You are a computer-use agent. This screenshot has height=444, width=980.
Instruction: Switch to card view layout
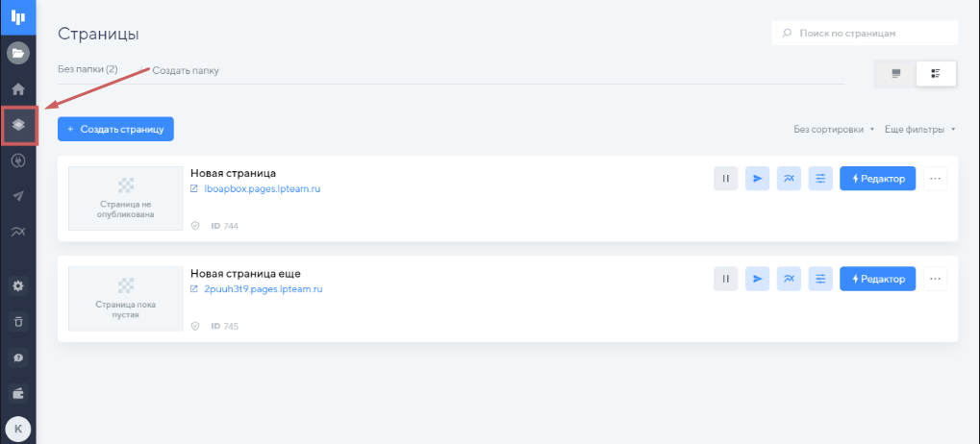point(895,74)
